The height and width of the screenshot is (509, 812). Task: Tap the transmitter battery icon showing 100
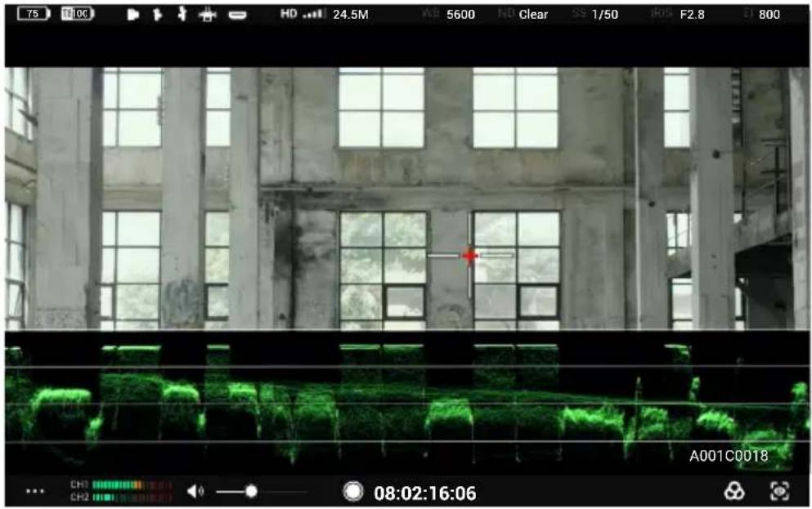click(78, 14)
